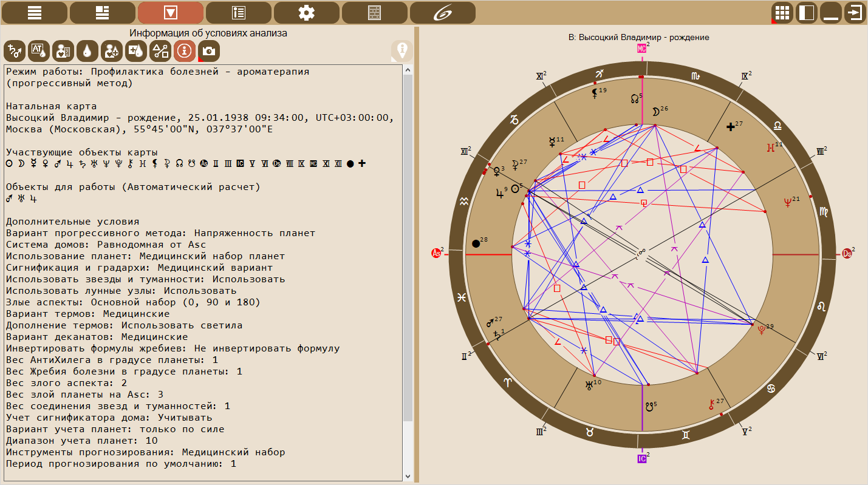Open the shapes connection diagram icon

pyautogui.click(x=160, y=52)
